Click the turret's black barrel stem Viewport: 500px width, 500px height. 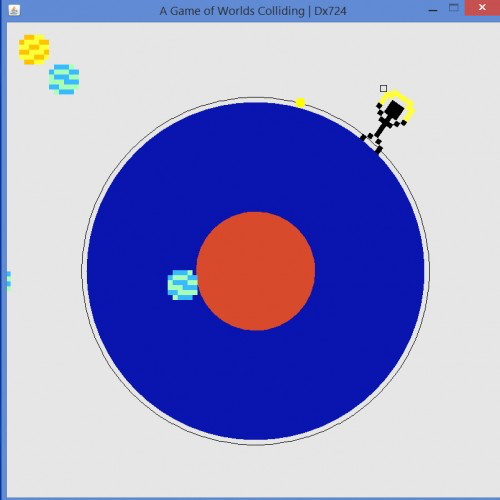pyautogui.click(x=382, y=128)
